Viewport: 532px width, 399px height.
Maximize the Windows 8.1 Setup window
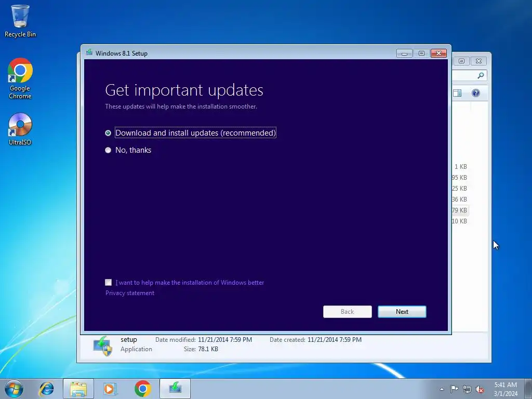(x=421, y=54)
